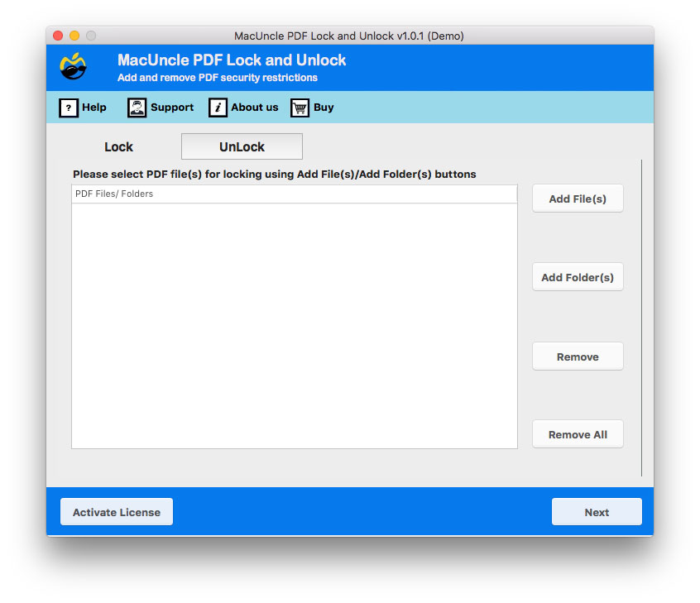Screen dimensions: 700x603
Task: Click Activate License
Action: 116,511
